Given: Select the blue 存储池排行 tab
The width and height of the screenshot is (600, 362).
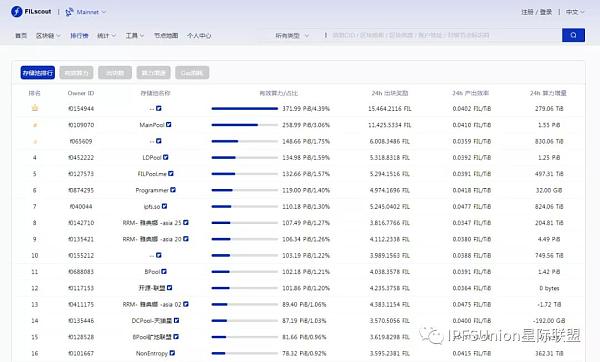Looking at the screenshot, I should pos(38,73).
